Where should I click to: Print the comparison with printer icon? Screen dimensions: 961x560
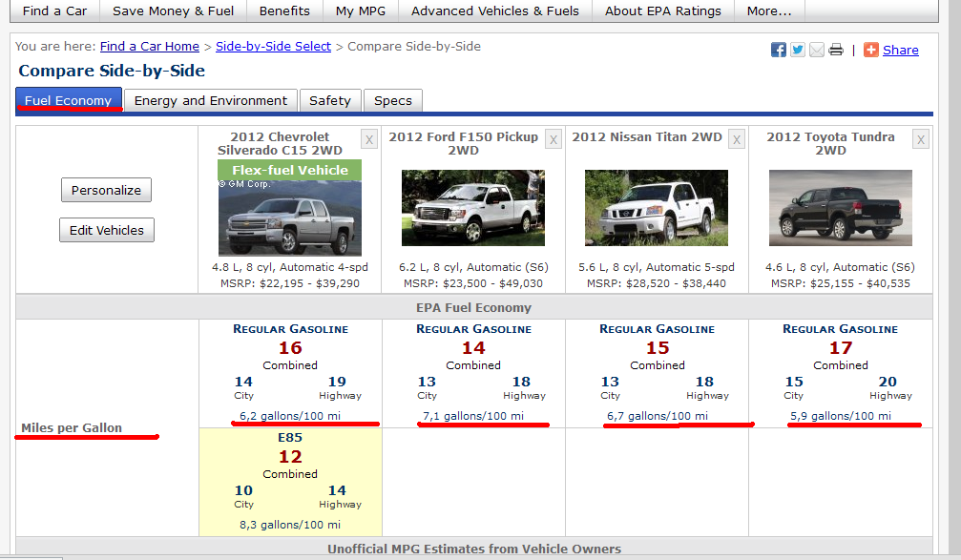click(x=836, y=50)
